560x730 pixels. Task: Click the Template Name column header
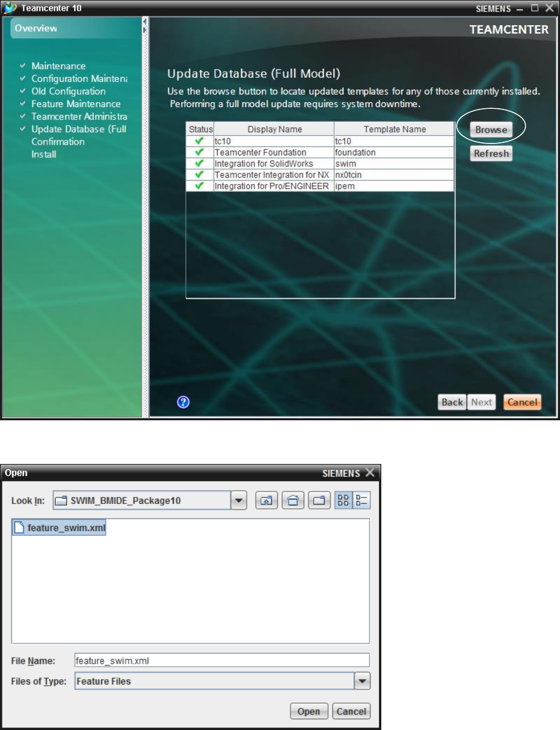coord(394,129)
